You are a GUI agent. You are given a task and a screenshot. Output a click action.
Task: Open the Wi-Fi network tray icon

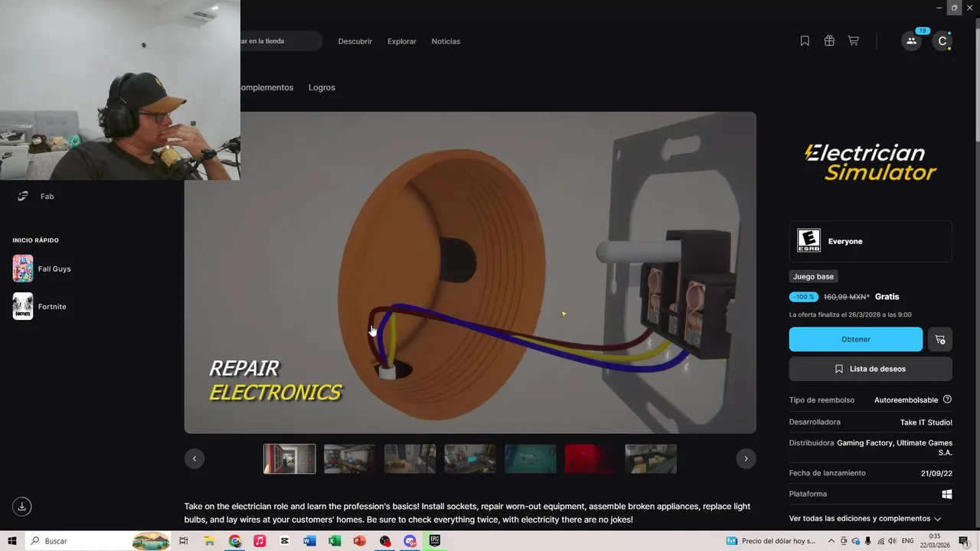(880, 541)
